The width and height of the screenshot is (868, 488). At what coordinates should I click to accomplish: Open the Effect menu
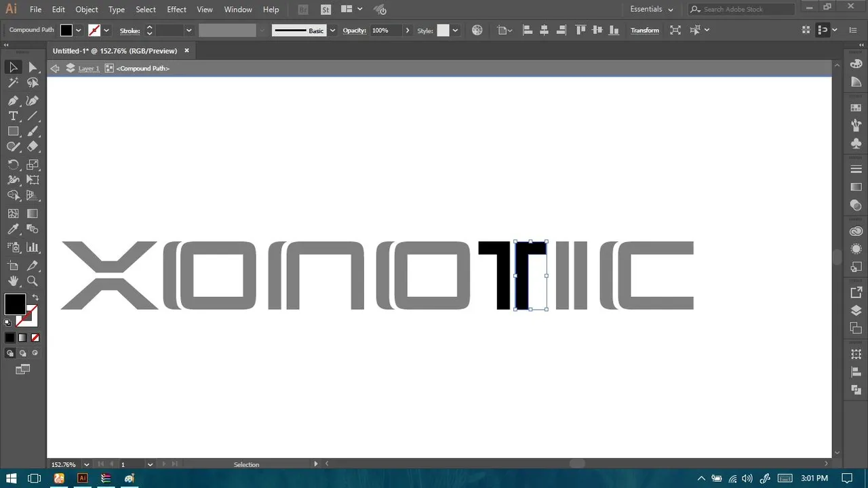point(177,9)
